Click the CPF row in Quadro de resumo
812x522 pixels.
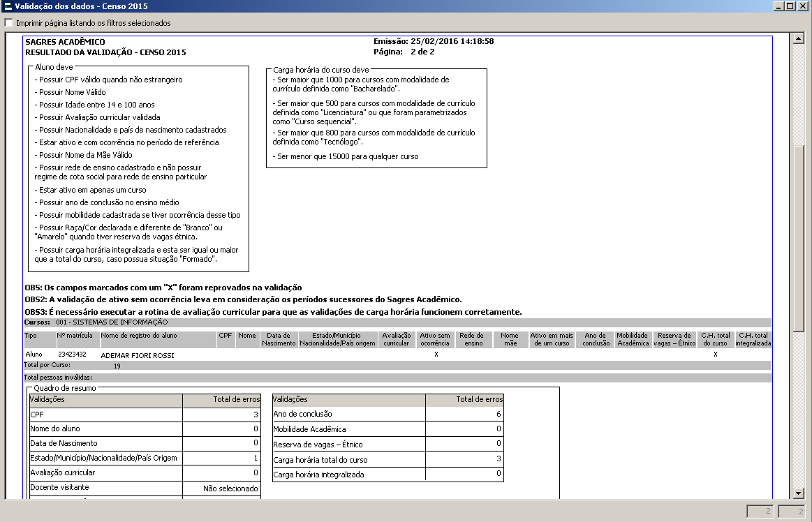pos(105,415)
